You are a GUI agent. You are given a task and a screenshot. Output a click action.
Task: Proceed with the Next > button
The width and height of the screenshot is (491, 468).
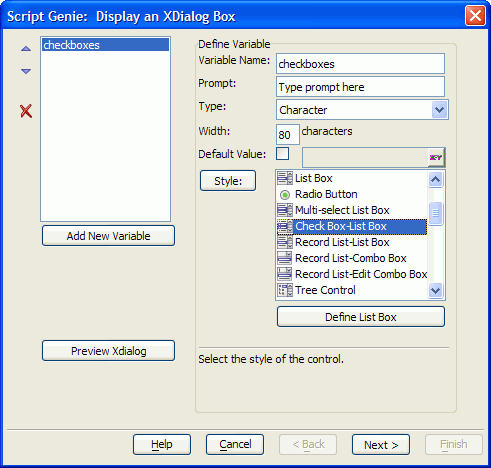tap(381, 444)
